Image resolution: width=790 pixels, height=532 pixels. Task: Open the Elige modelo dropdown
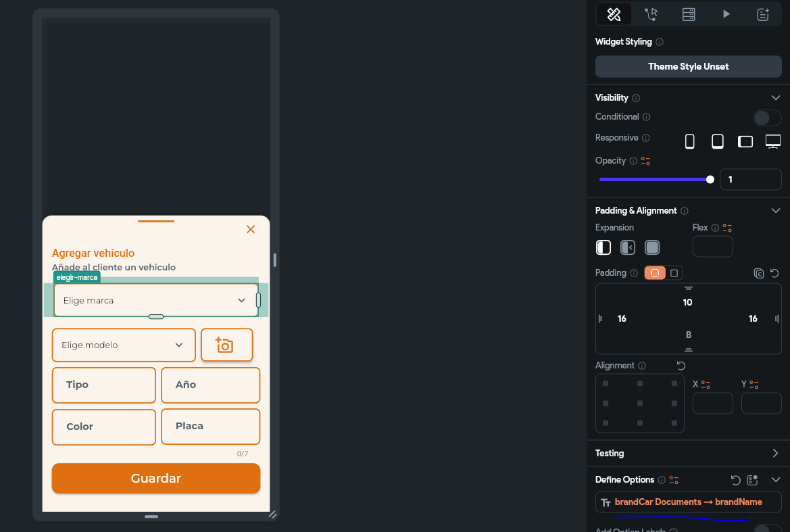click(x=124, y=345)
